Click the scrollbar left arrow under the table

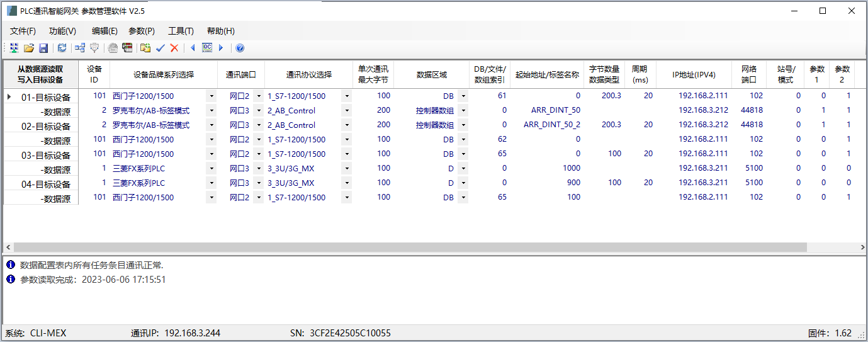click(8, 248)
